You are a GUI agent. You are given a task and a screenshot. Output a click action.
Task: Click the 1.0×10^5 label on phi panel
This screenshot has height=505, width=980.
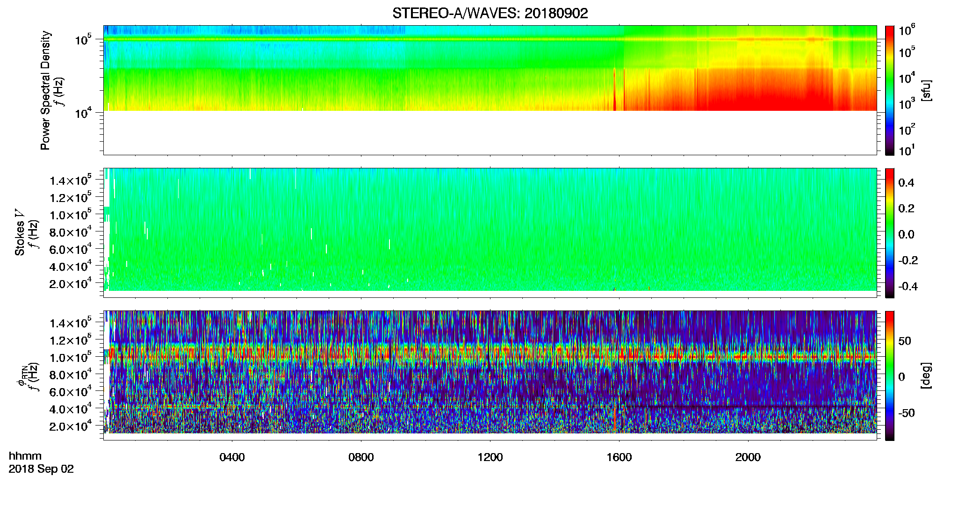click(x=71, y=357)
